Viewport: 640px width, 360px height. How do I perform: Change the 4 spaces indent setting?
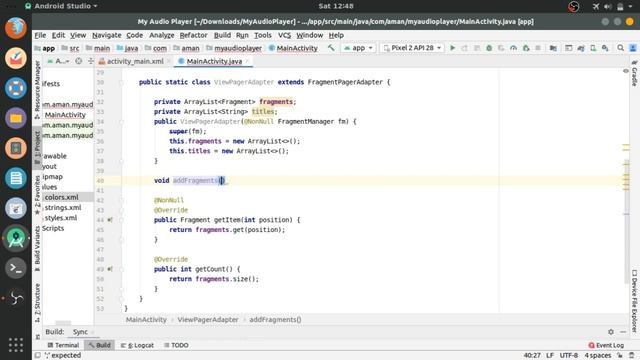pyautogui.click(x=598, y=356)
